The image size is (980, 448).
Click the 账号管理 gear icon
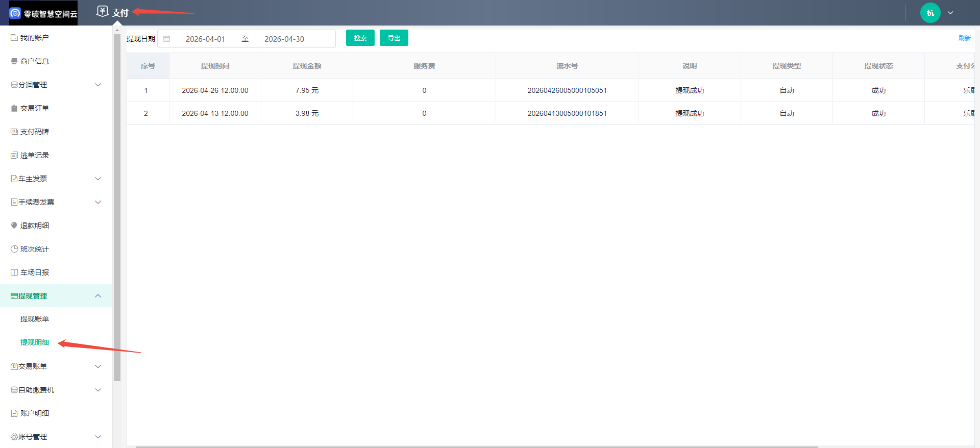tap(14, 437)
